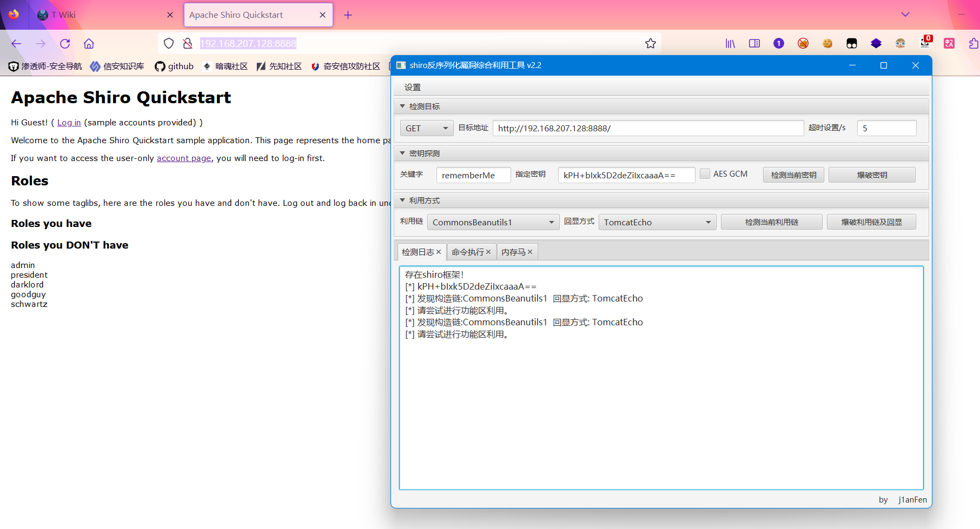The height and width of the screenshot is (529, 980).
Task: Click the 指定密钥 key input field
Action: click(x=626, y=176)
